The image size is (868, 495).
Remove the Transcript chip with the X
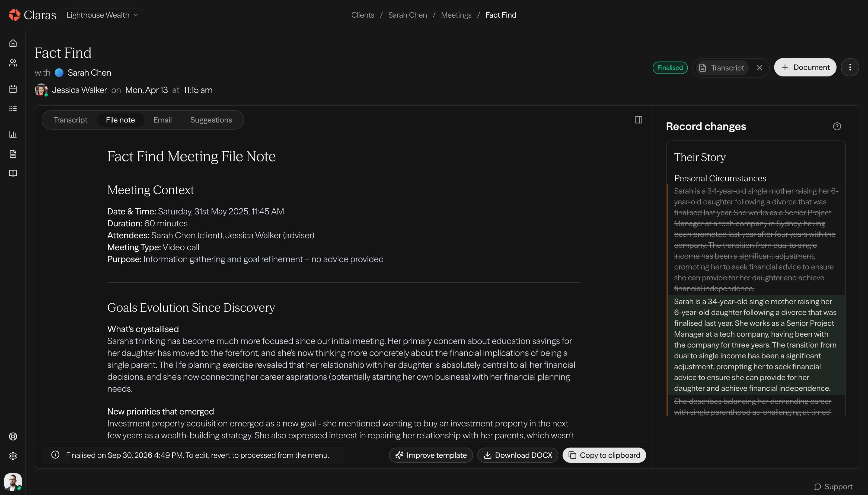pyautogui.click(x=759, y=68)
